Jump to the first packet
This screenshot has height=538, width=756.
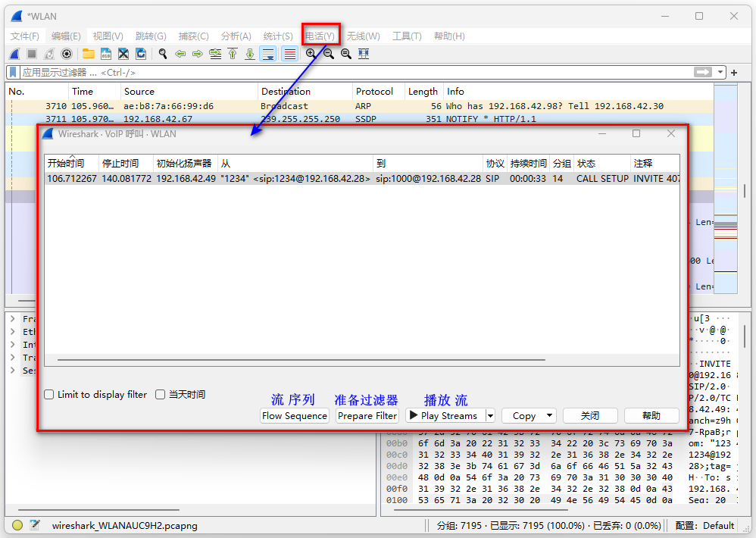coord(233,54)
